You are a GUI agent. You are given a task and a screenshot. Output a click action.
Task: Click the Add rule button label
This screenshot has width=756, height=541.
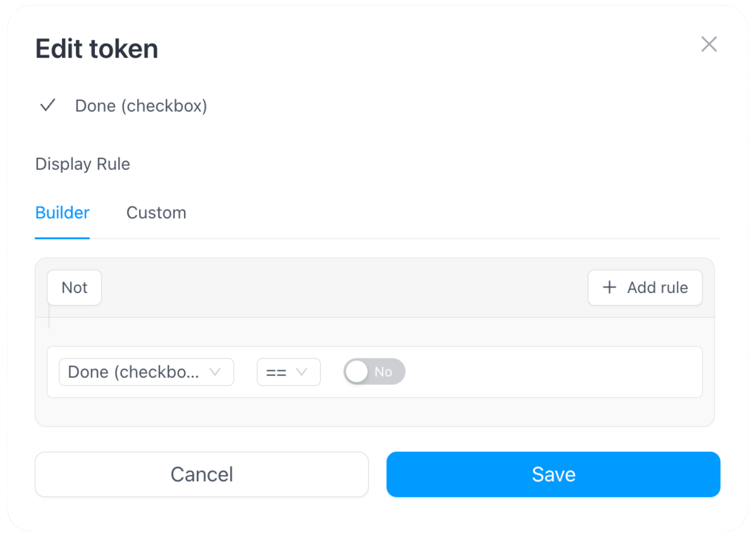657,288
